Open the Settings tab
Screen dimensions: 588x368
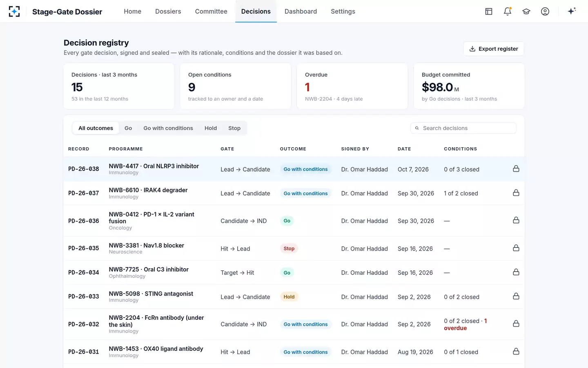click(x=343, y=11)
